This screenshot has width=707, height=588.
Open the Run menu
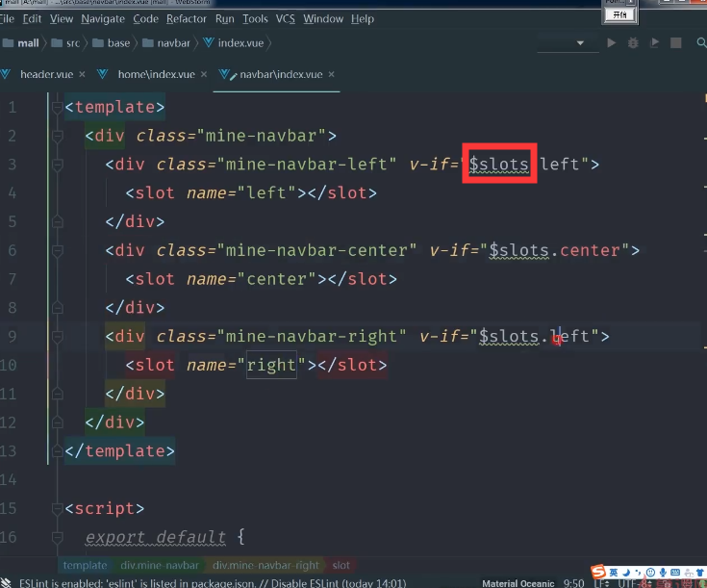point(224,19)
